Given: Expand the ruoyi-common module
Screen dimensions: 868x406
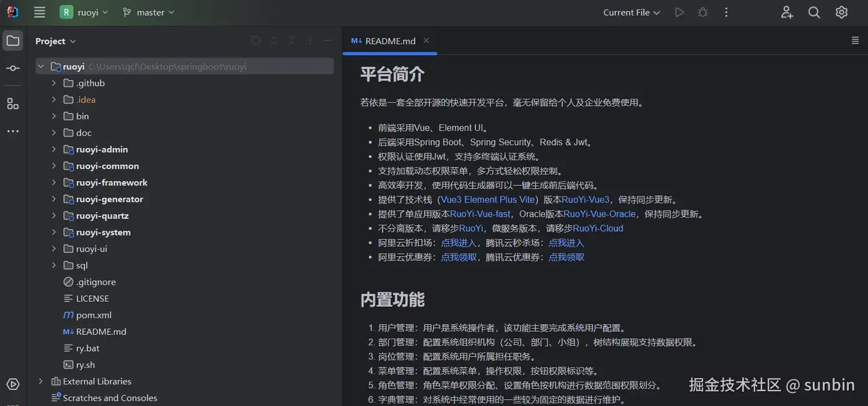Looking at the screenshot, I should click(x=54, y=166).
